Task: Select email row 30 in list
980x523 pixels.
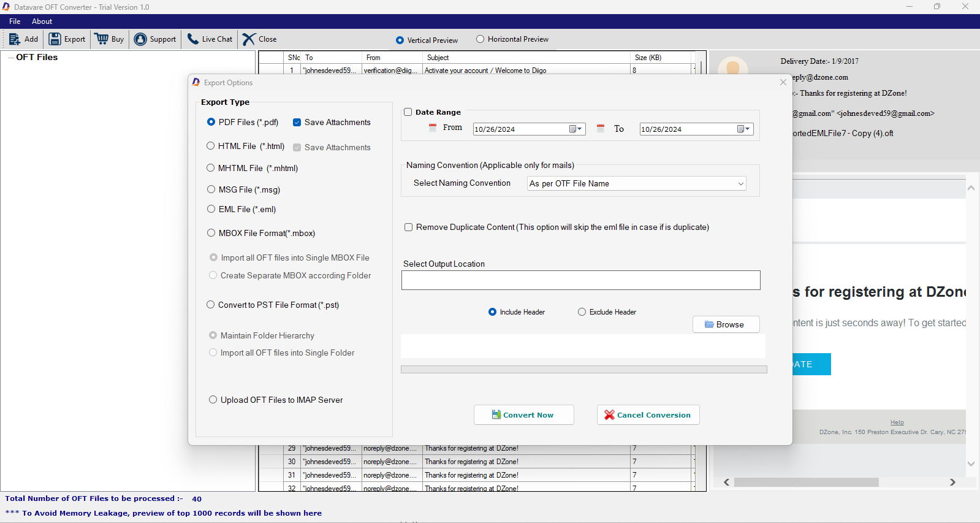Action: [x=478, y=462]
